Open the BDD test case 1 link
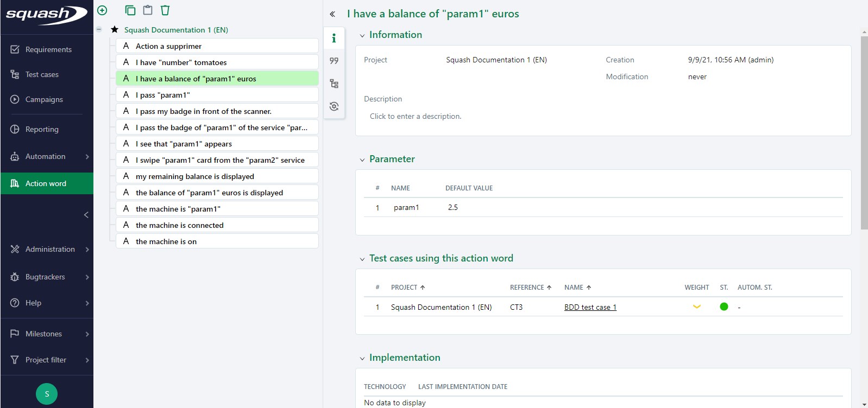Image resolution: width=868 pixels, height=408 pixels. point(590,307)
